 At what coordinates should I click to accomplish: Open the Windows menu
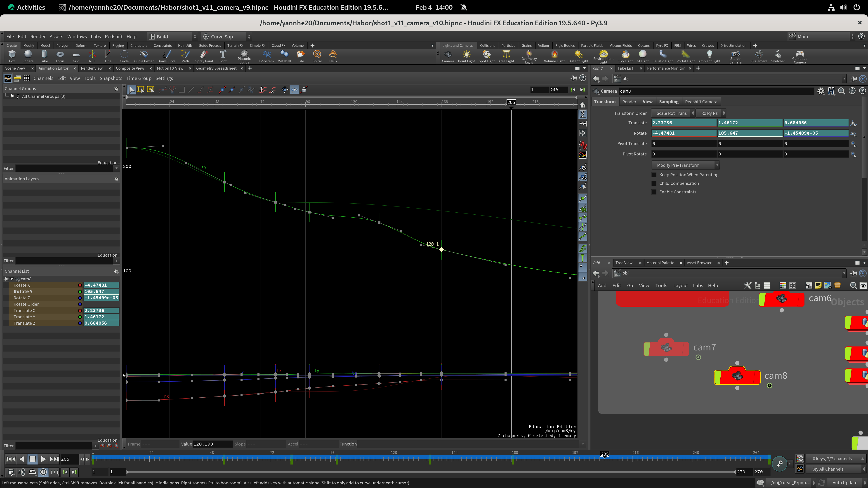coord(77,36)
